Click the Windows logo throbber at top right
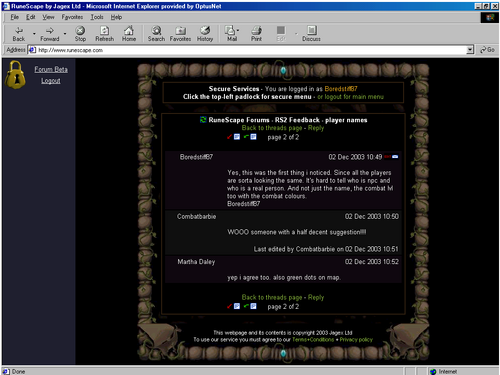Image resolution: width=500 pixels, height=375 pixels. (489, 17)
